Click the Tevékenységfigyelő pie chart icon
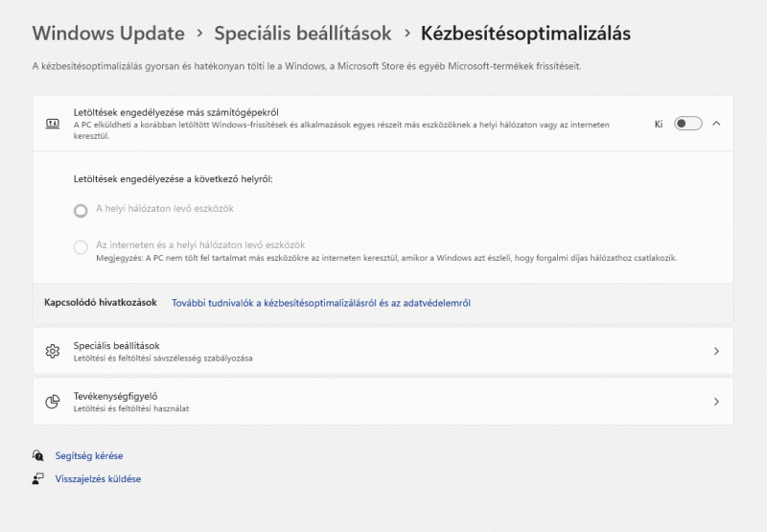The height and width of the screenshot is (532, 767). click(x=53, y=402)
